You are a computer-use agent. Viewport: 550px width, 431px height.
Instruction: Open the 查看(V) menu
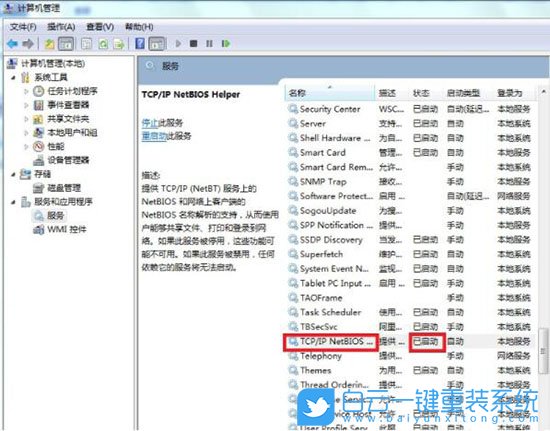[100, 27]
